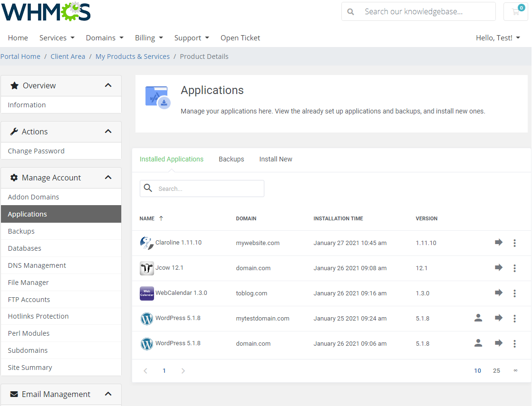Image resolution: width=532 pixels, height=406 pixels.
Task: Open Change Password under Actions
Action: click(x=61, y=151)
